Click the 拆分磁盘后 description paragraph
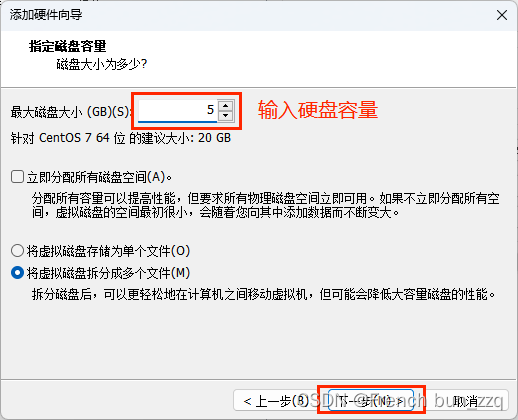 point(264,294)
